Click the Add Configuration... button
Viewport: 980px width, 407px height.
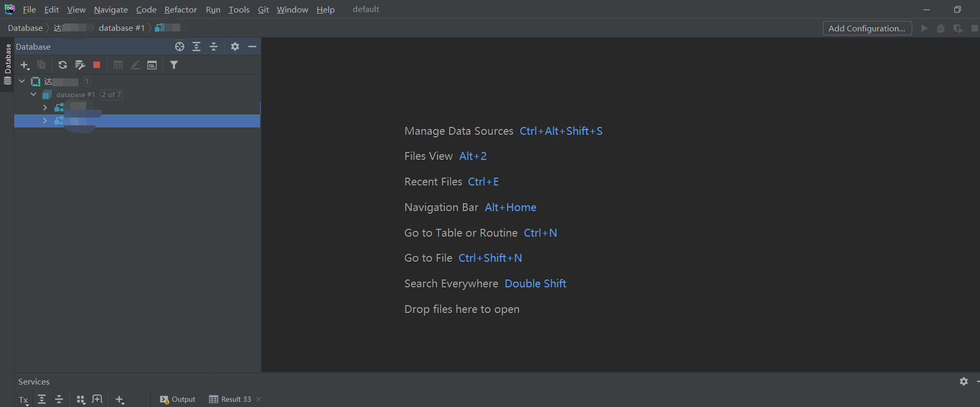coord(867,28)
